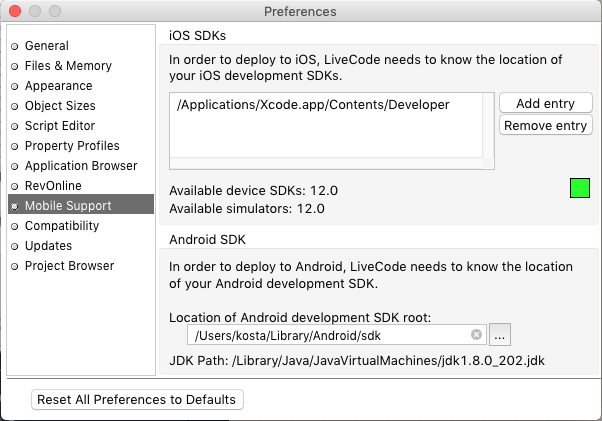602x421 pixels.
Task: Click the green iOS SDK status indicator
Action: (x=580, y=188)
